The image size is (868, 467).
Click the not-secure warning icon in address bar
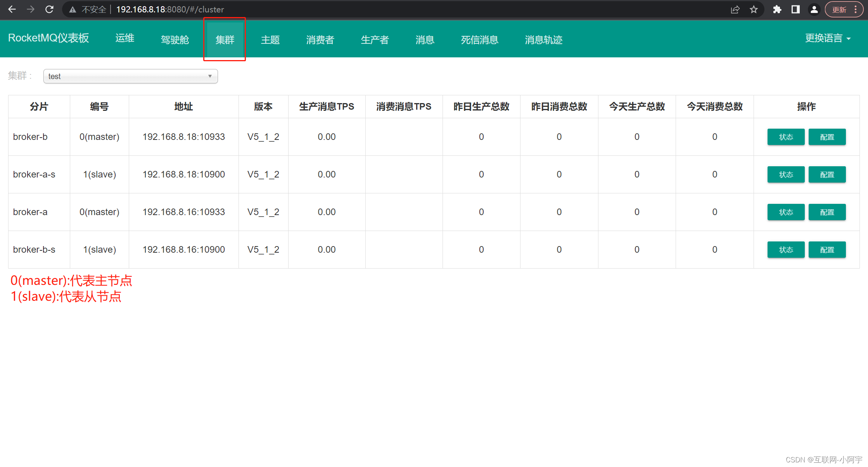(x=73, y=10)
